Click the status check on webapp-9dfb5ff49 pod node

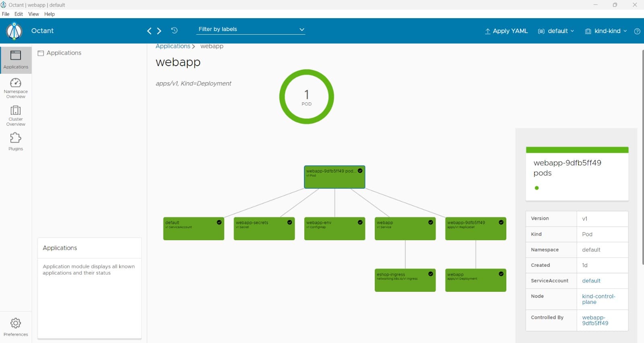(360, 170)
